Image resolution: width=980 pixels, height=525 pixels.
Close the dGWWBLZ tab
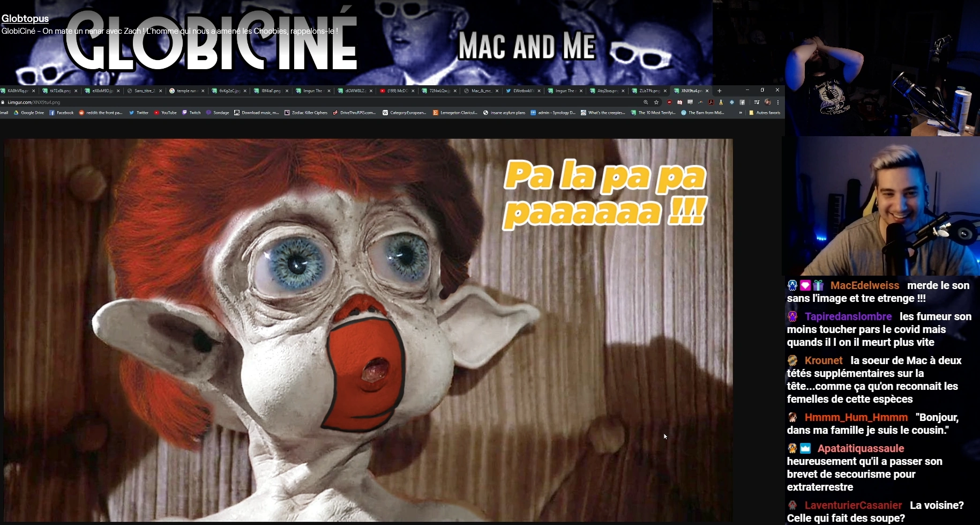[x=371, y=91]
